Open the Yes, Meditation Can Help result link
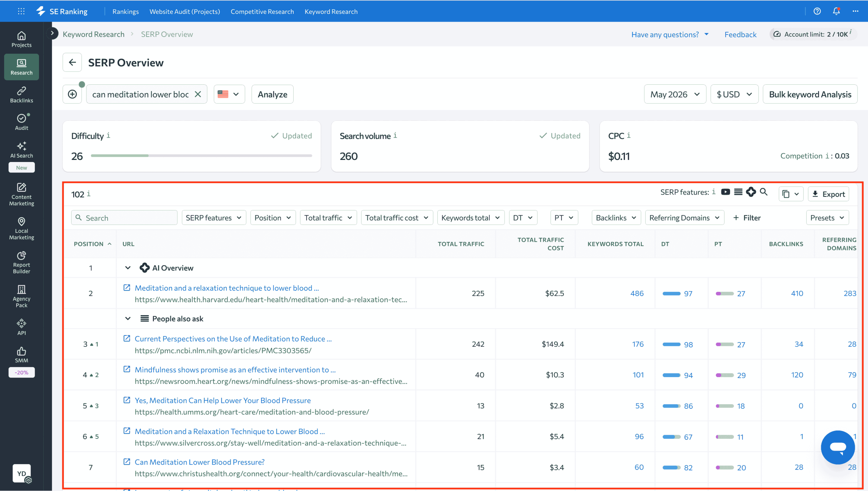Screen dimensions: 868x491 coord(223,400)
